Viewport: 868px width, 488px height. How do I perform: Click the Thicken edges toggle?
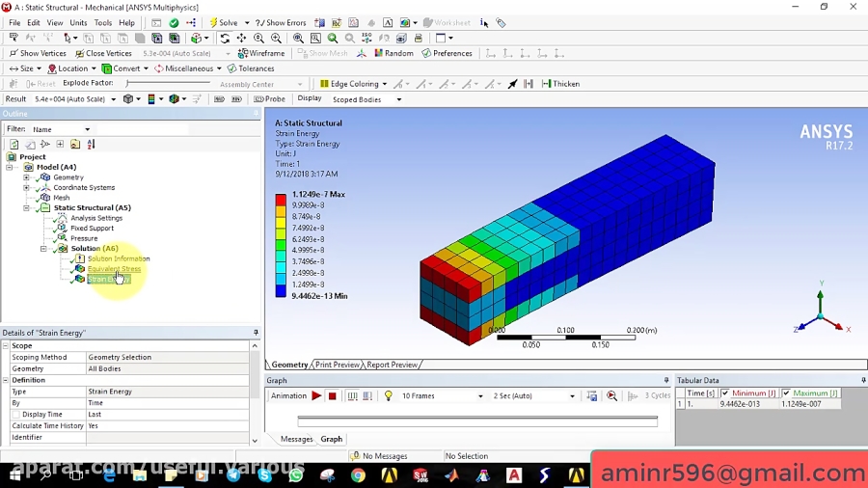560,84
